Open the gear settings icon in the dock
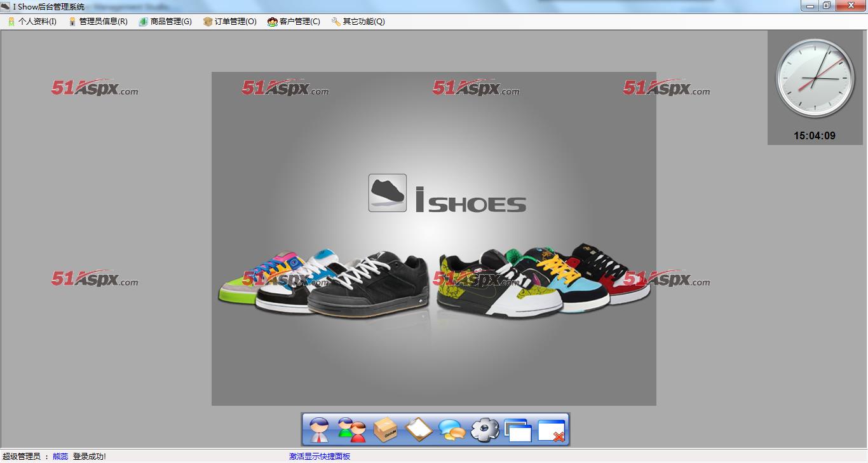 (485, 430)
